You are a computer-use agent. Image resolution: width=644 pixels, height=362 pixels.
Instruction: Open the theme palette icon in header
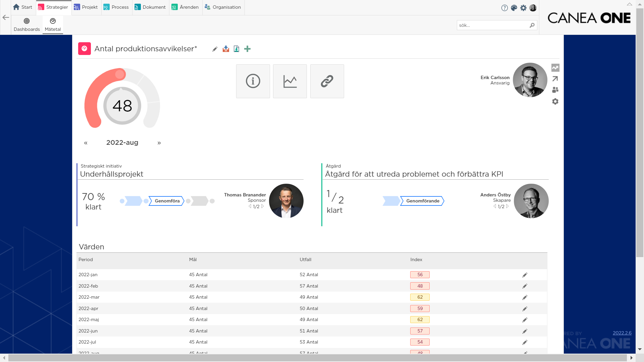(x=514, y=8)
